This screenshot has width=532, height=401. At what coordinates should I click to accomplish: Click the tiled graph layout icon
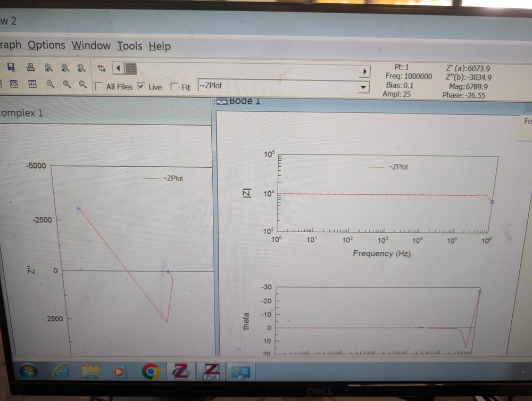32,85
